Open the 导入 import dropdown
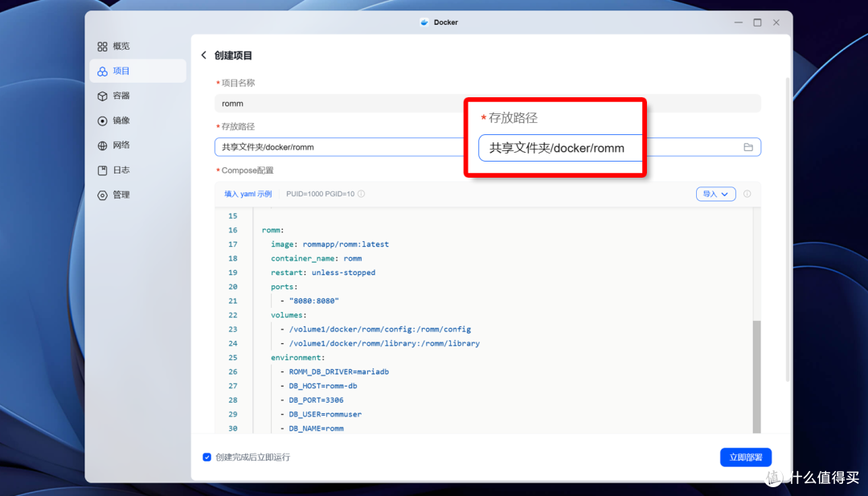The image size is (868, 496). [x=716, y=194]
